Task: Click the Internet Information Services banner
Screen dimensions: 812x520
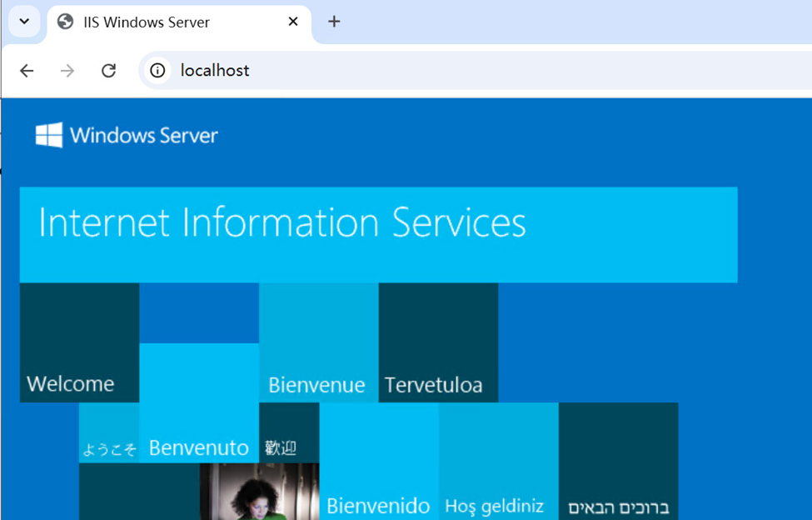Action: [378, 234]
